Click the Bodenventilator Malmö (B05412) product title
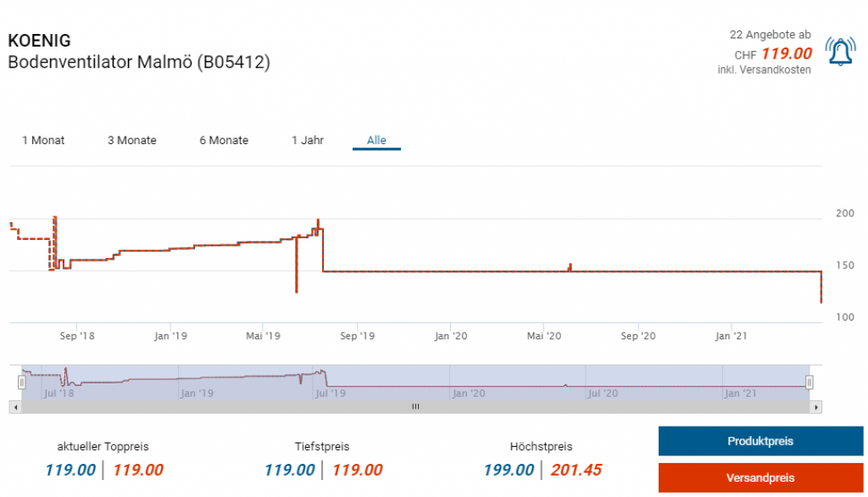The width and height of the screenshot is (868, 497). (139, 62)
